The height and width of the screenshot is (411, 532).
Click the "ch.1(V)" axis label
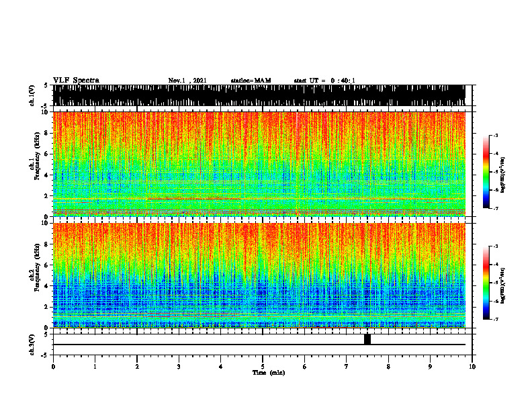(32, 95)
